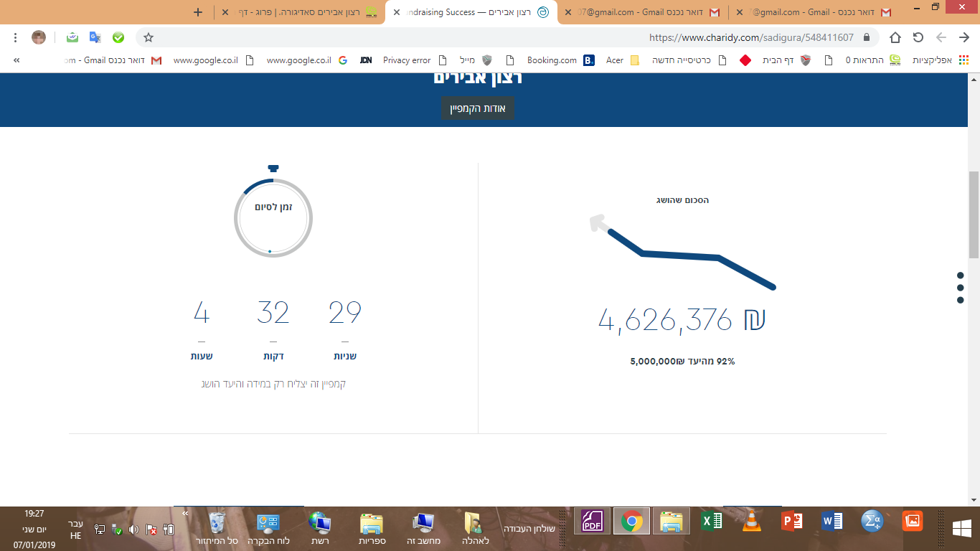Open the Windows Start menu
Viewport: 980px width, 551px height.
[x=962, y=529]
